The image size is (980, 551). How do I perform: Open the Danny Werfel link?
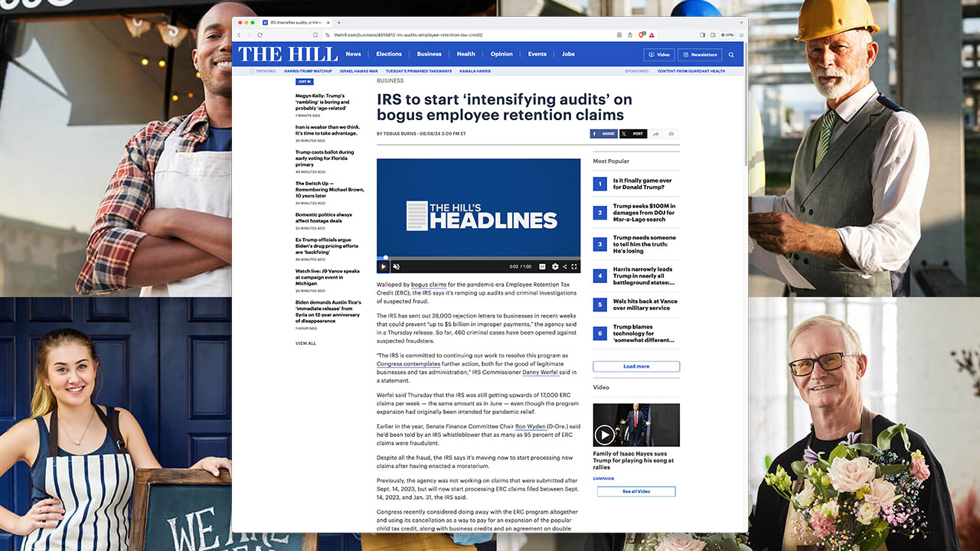[540, 372]
